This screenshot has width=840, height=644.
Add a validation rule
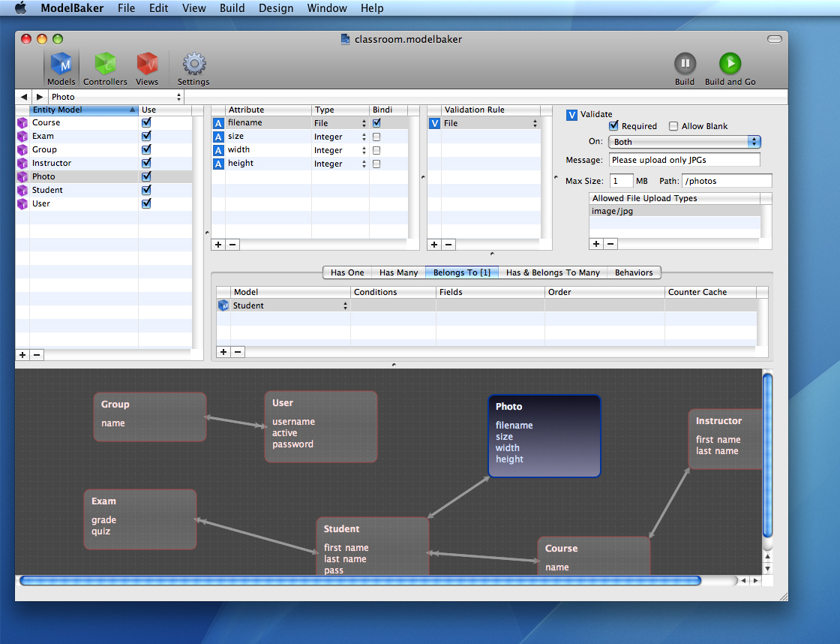[x=434, y=245]
